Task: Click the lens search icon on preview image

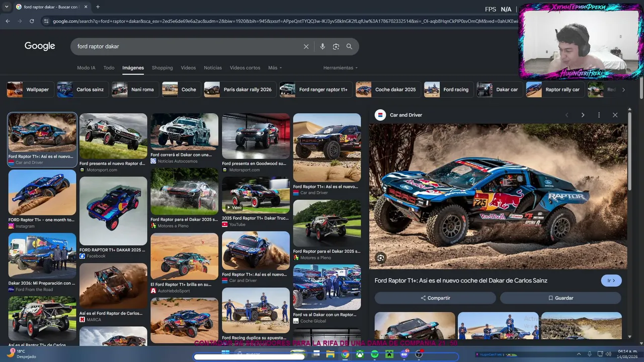Action: (381, 258)
